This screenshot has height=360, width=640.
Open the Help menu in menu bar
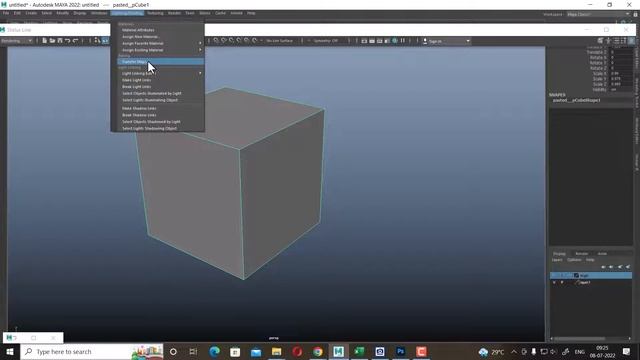click(x=251, y=13)
